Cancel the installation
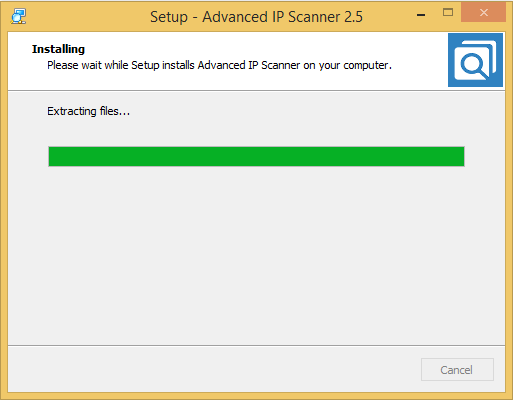 [457, 369]
